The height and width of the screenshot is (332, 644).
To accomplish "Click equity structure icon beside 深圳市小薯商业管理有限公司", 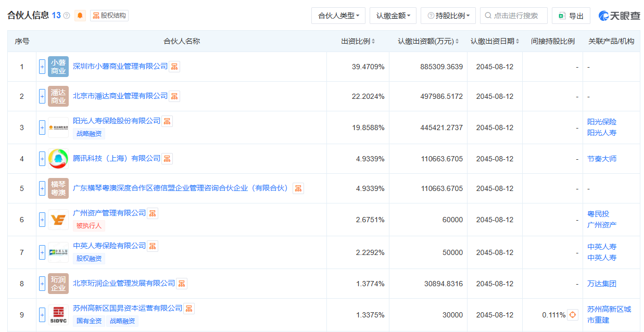I will pyautogui.click(x=174, y=67).
